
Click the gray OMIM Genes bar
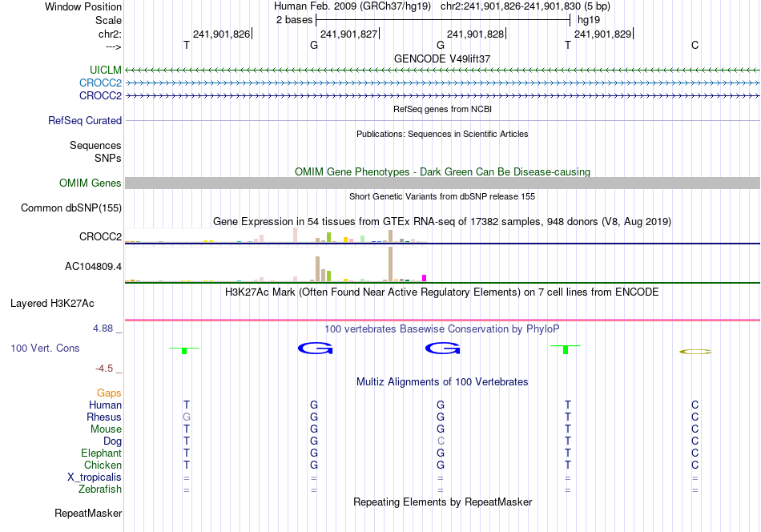pyautogui.click(x=442, y=183)
